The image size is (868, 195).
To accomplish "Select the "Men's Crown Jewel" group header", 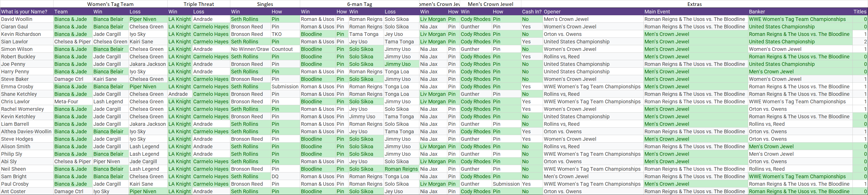I will click(490, 4).
